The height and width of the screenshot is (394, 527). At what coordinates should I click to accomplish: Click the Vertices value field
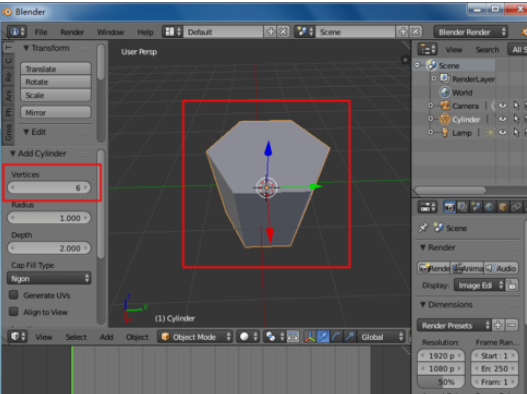[49, 187]
